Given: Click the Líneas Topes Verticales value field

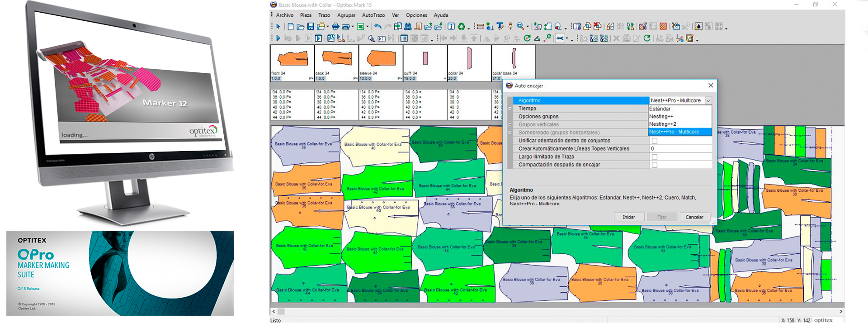Looking at the screenshot, I should pos(680,149).
